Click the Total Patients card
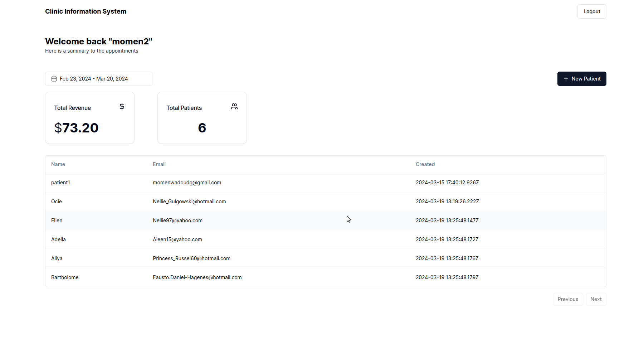This screenshot has height=354, width=644. 202,117
